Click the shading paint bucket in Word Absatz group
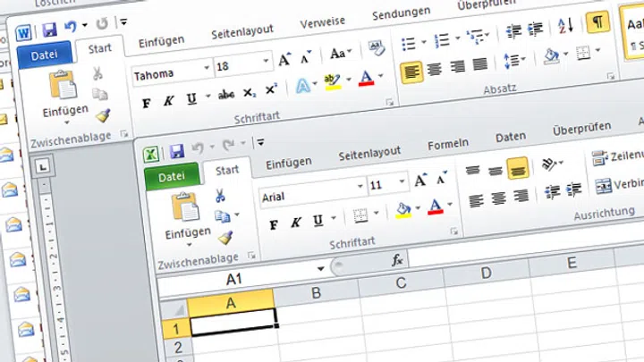This screenshot has height=362, width=644. click(x=551, y=56)
